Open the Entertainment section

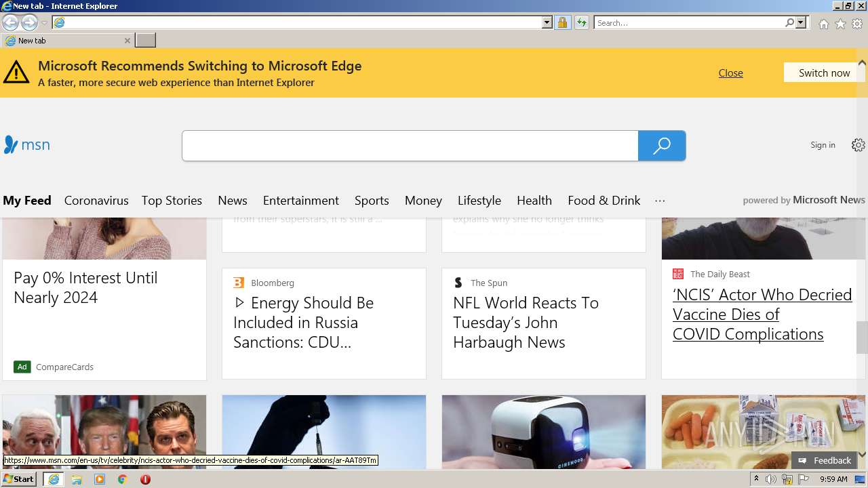coord(301,201)
